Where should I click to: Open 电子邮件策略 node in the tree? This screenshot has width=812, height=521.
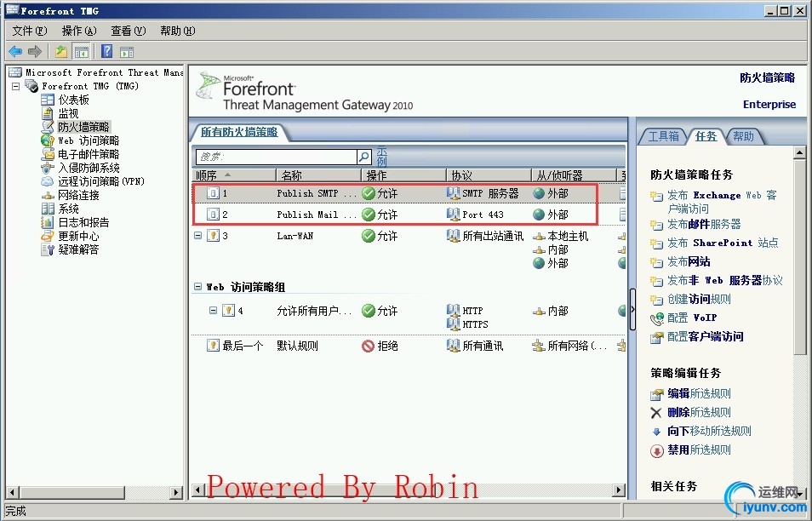89,154
